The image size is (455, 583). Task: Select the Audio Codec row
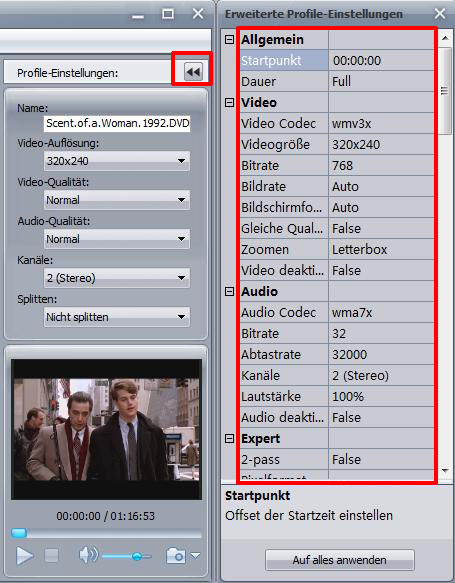[x=337, y=312]
